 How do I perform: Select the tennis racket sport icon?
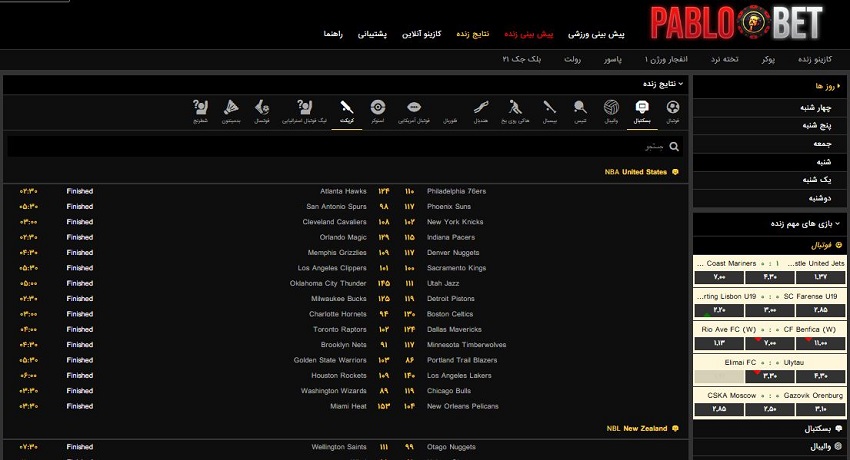pos(580,107)
